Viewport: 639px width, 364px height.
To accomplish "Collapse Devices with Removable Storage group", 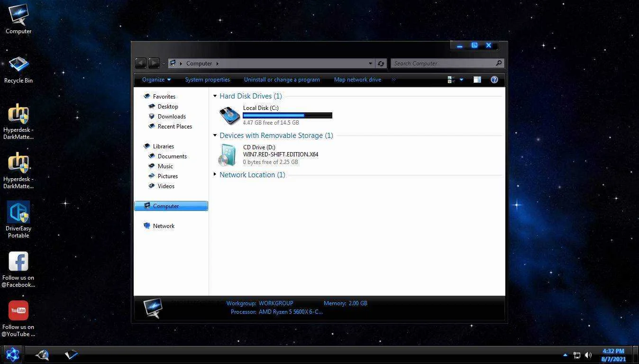I will pos(215,136).
